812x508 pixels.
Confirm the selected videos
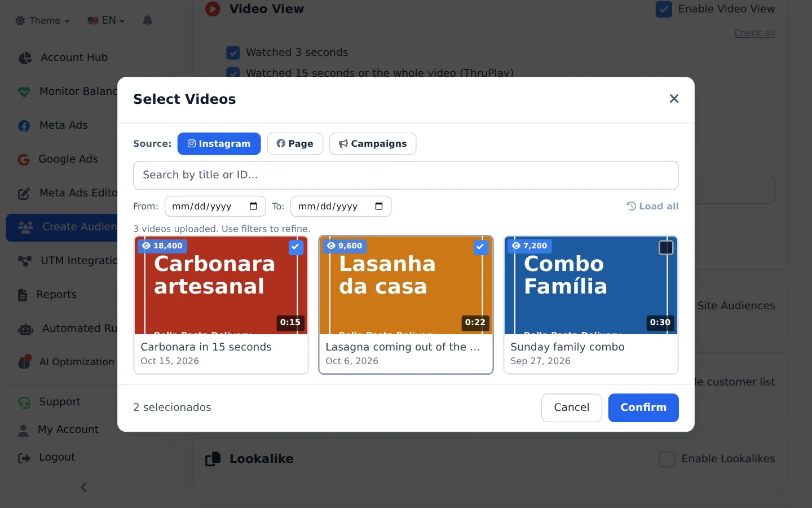[x=643, y=408]
